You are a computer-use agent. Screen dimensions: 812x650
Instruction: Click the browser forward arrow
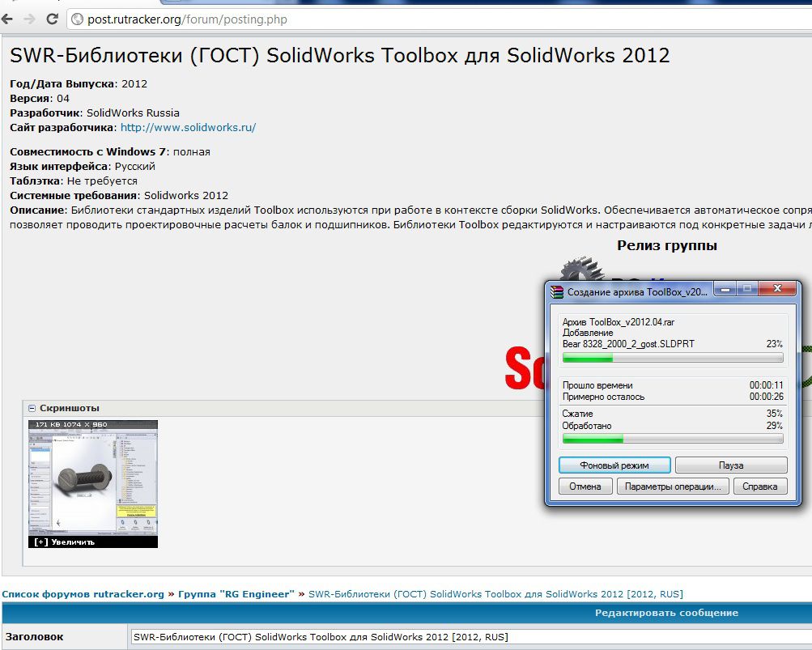tap(29, 19)
